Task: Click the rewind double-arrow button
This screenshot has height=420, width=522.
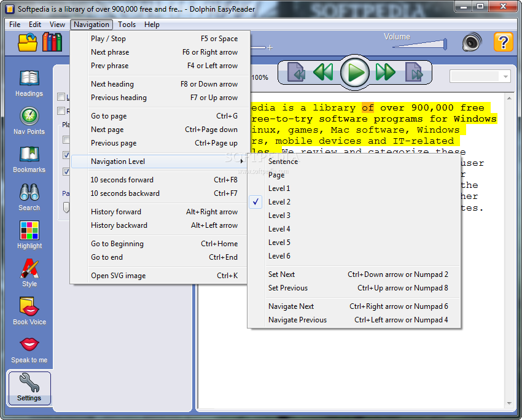Action: point(323,72)
